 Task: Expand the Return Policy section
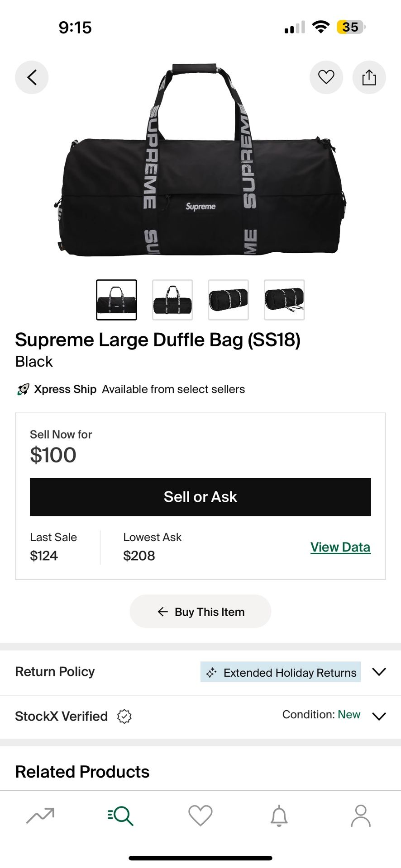click(379, 672)
